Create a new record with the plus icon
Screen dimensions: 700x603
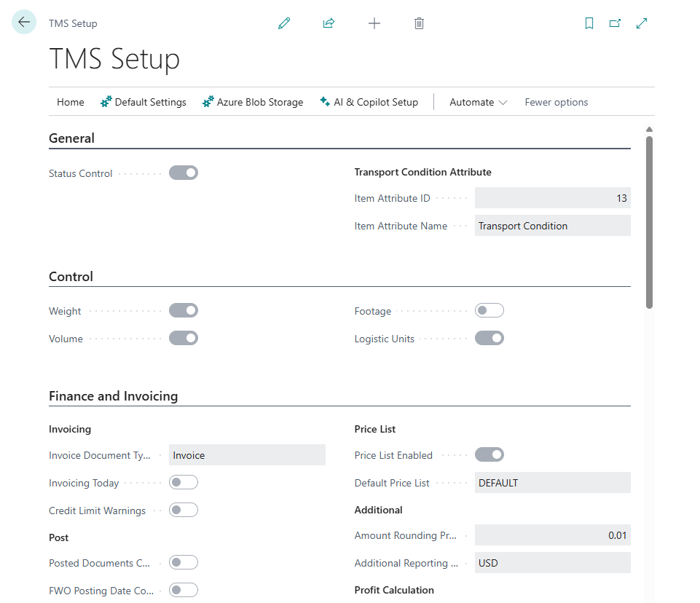click(374, 23)
